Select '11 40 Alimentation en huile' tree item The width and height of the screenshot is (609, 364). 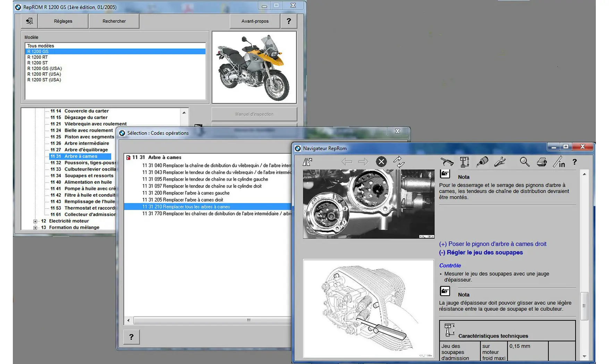click(81, 182)
